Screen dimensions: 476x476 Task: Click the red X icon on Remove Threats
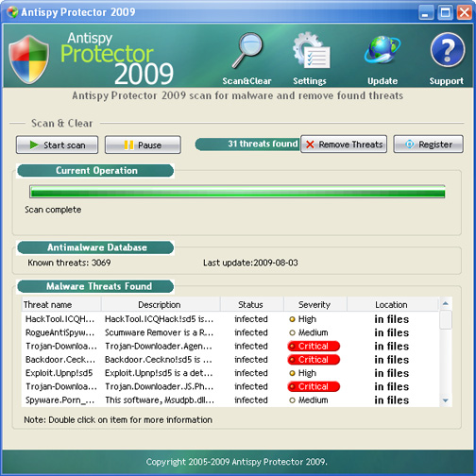(310, 144)
